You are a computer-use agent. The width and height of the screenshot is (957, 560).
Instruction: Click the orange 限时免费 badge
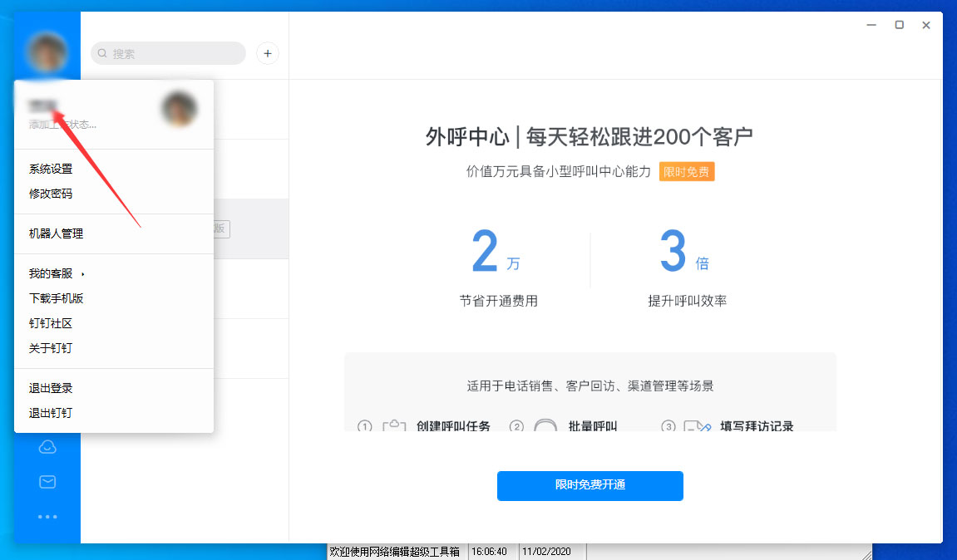point(687,173)
